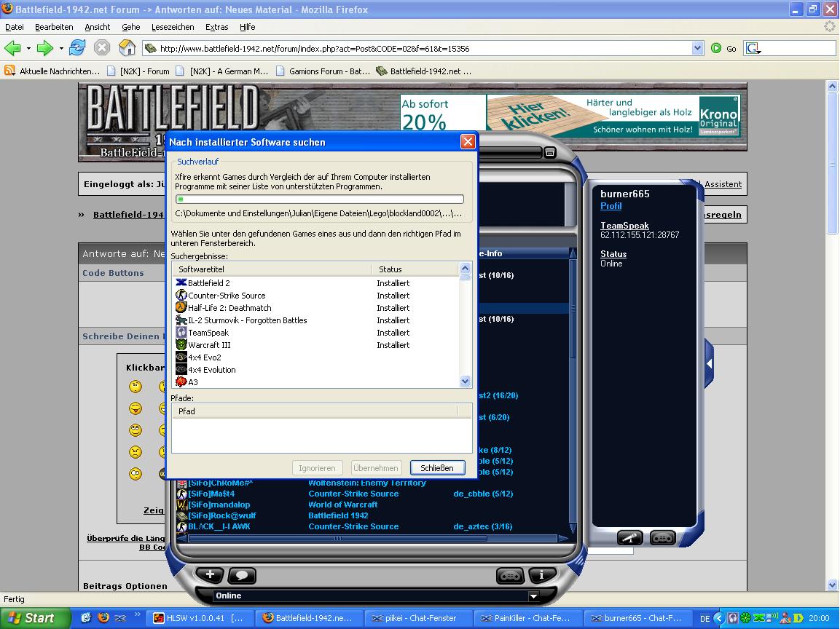Click the green Go button icon
The width and height of the screenshot is (840, 629).
click(716, 48)
